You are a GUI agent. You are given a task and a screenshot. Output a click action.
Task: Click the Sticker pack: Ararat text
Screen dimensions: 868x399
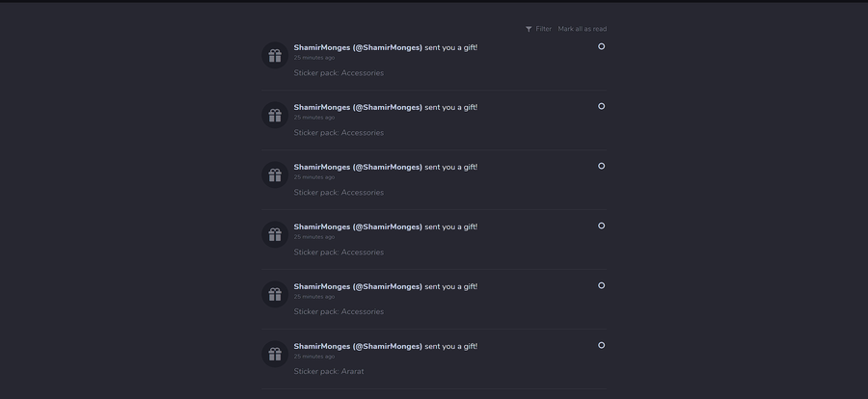coord(329,371)
